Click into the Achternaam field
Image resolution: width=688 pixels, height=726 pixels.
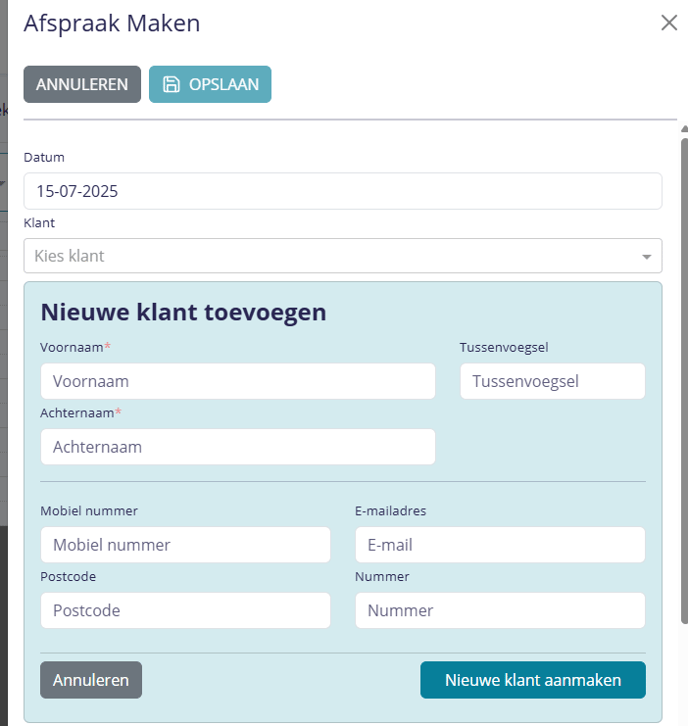(x=238, y=447)
